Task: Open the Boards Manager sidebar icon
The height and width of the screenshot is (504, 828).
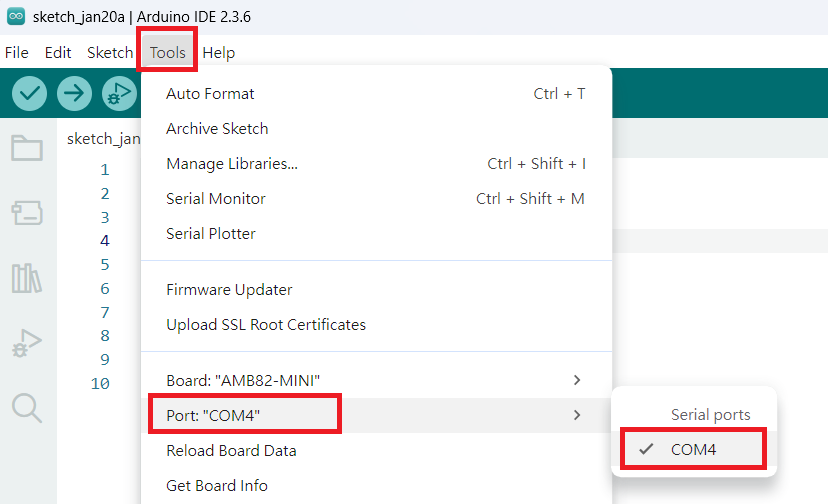Action: coord(27,212)
